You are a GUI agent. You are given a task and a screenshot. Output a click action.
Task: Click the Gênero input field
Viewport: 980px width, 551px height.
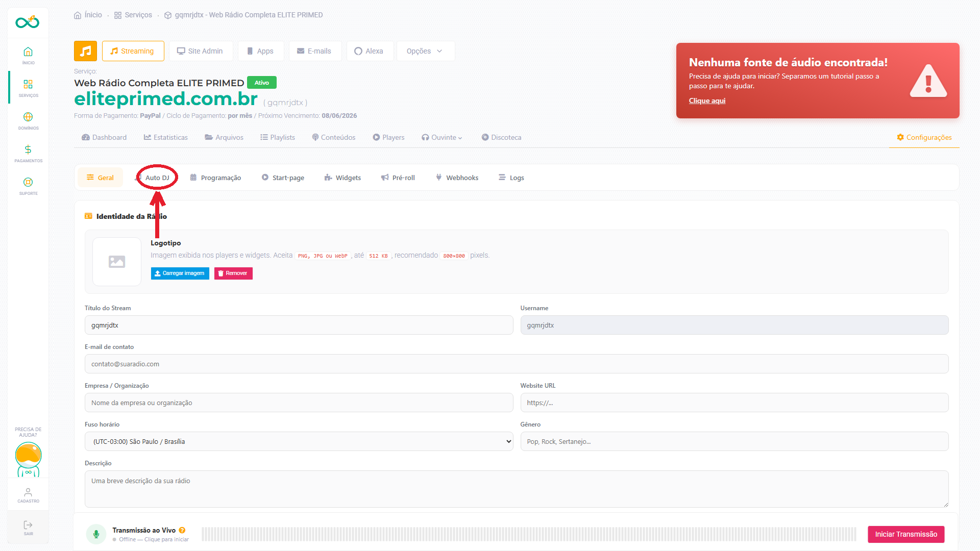click(734, 441)
